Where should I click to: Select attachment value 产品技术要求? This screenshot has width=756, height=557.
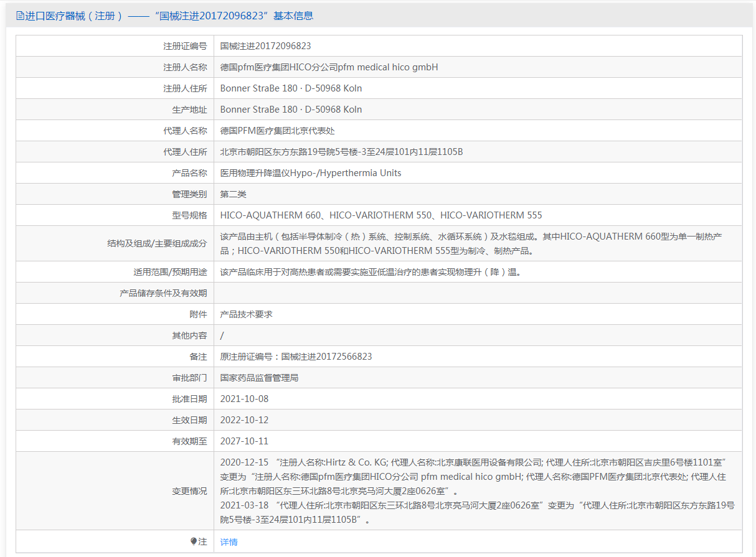click(x=247, y=314)
